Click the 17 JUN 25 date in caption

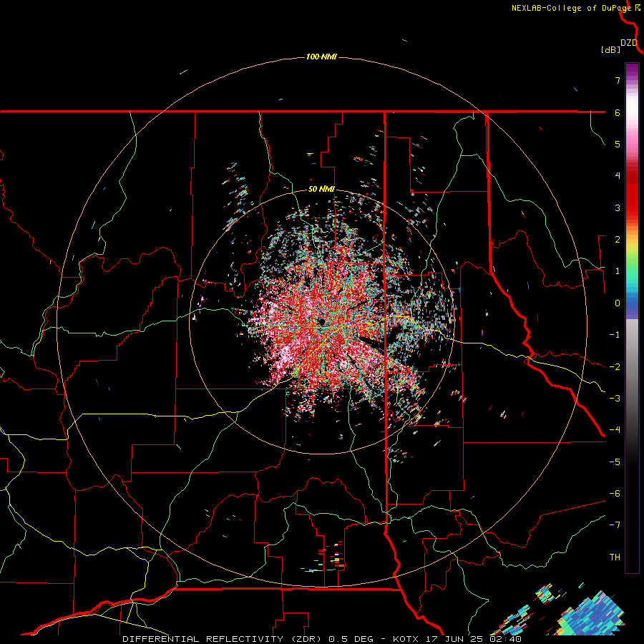click(453, 639)
